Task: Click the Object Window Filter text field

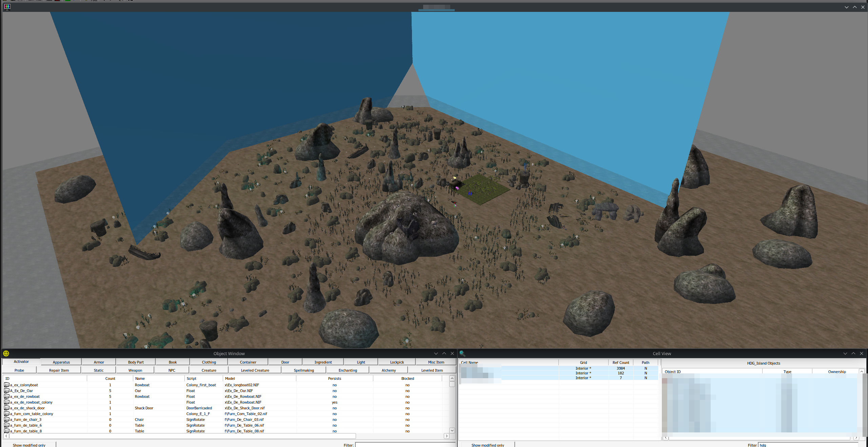Action: pyautogui.click(x=405, y=445)
